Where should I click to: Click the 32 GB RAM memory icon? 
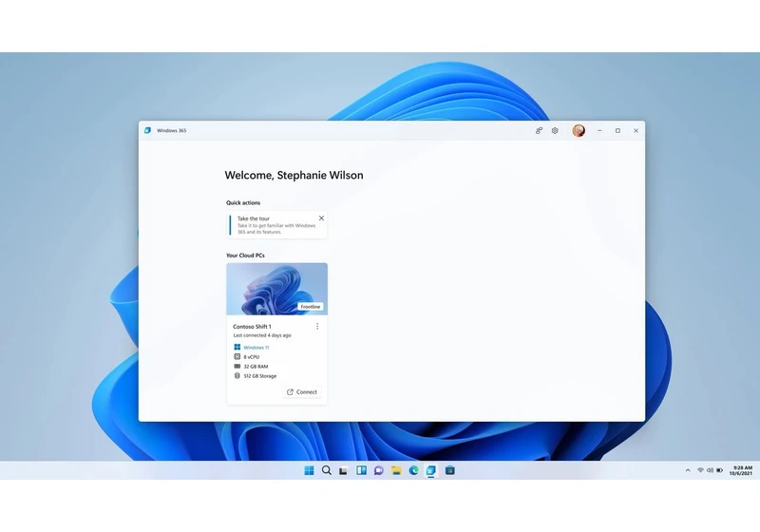tap(237, 367)
